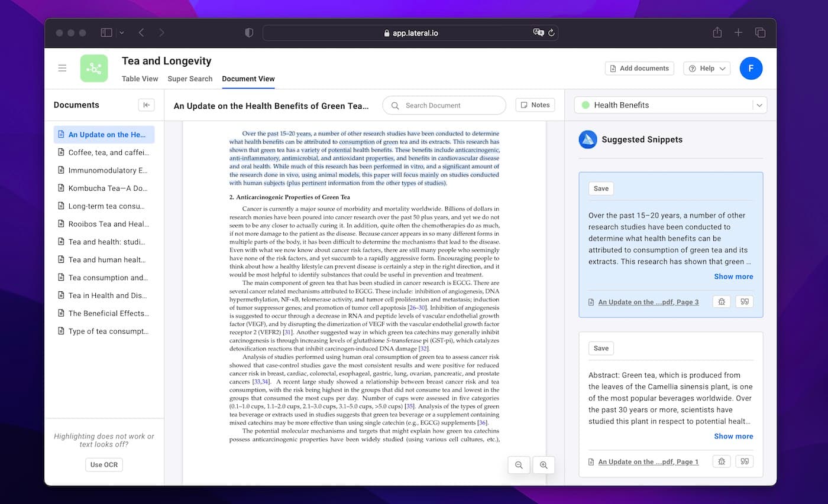Click citation link [35] in document
This screenshot has width=828, height=504.
point(409,406)
